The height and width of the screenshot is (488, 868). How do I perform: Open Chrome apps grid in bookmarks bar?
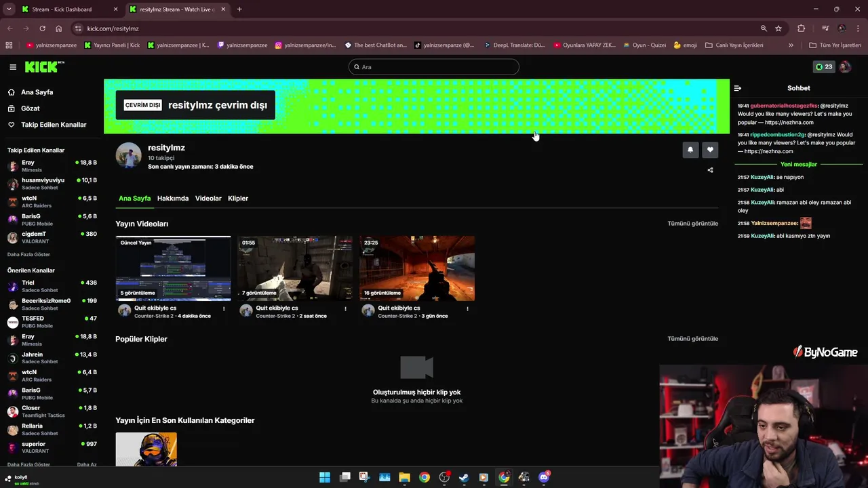coord(9,45)
